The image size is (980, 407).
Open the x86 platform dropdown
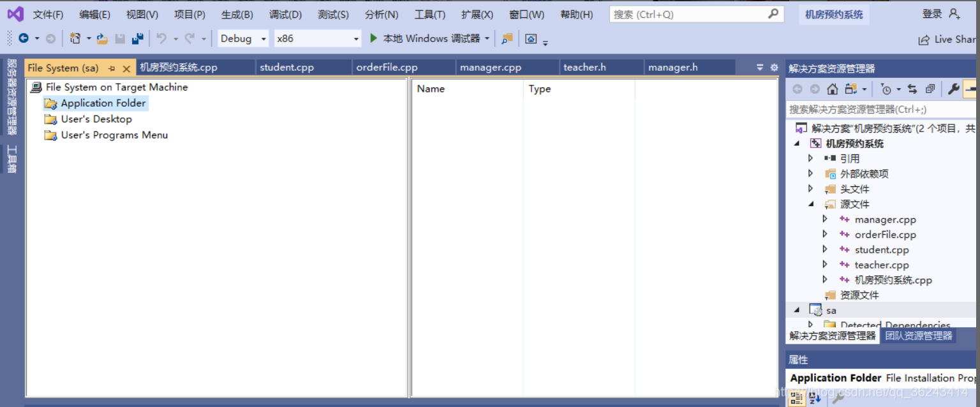[318, 38]
